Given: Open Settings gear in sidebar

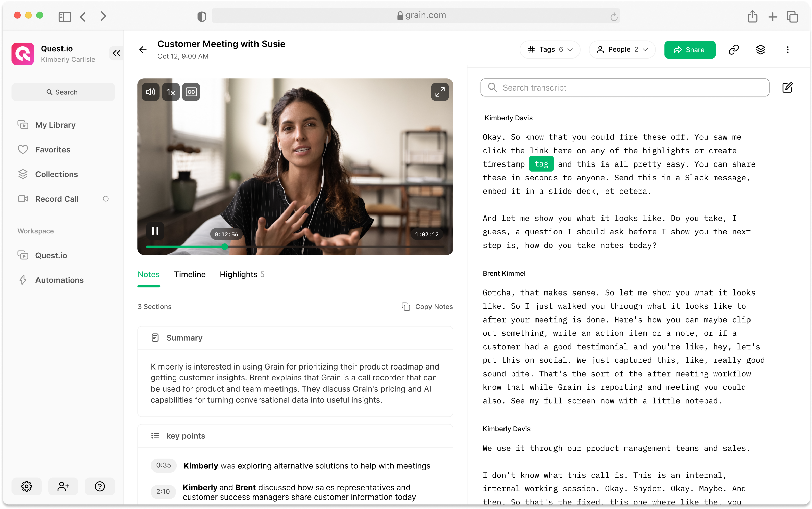Looking at the screenshot, I should 27,486.
